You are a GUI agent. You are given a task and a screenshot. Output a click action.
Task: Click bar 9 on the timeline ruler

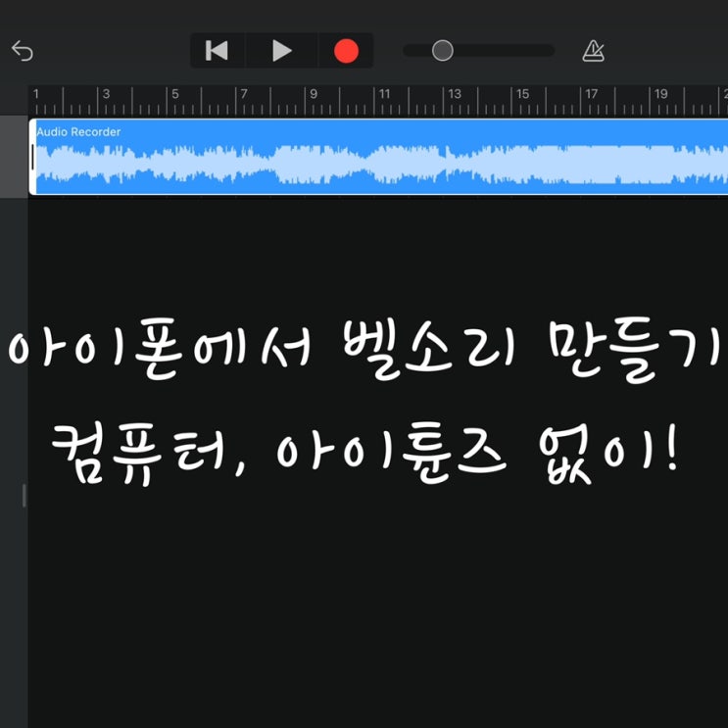[314, 94]
